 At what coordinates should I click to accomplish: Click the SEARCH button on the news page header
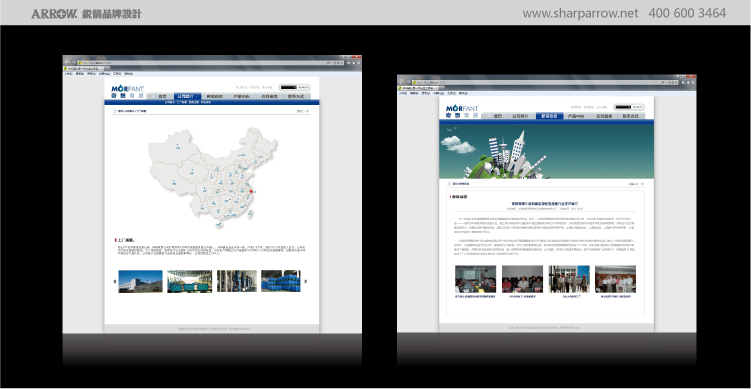point(637,107)
